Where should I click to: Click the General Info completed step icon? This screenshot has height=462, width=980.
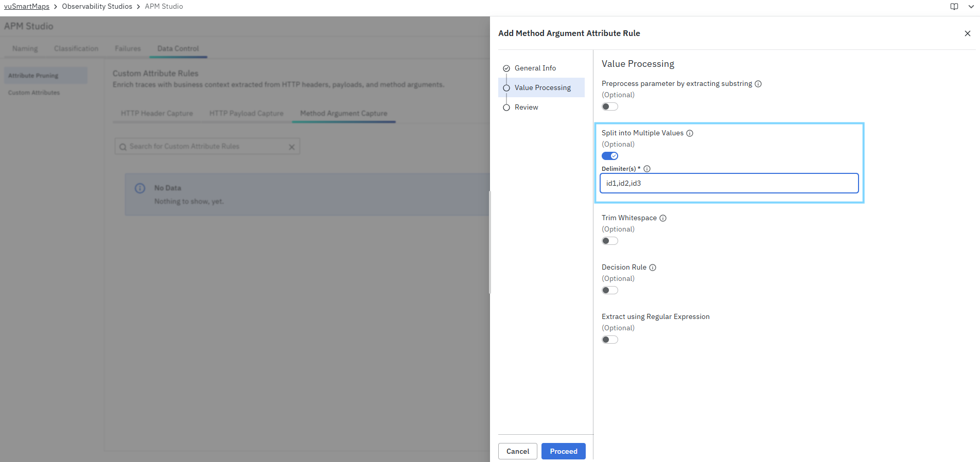[506, 68]
